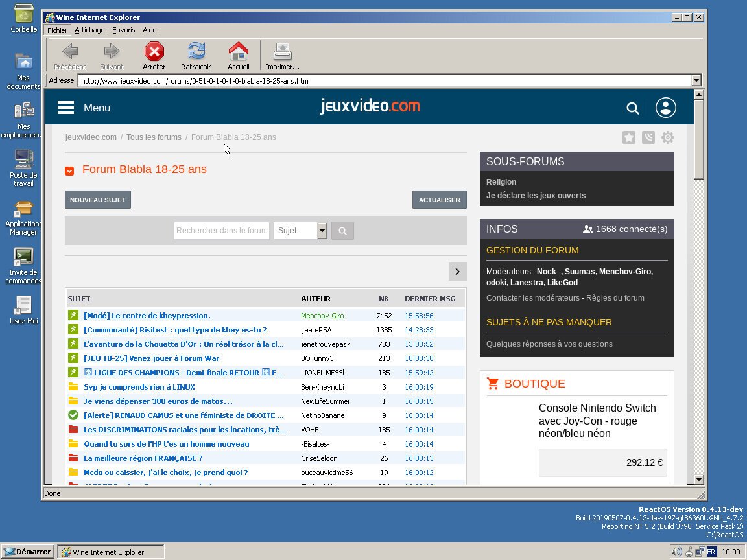Screen dimensions: 747x560
Task: Click the Imprimer print icon
Action: (x=282, y=52)
